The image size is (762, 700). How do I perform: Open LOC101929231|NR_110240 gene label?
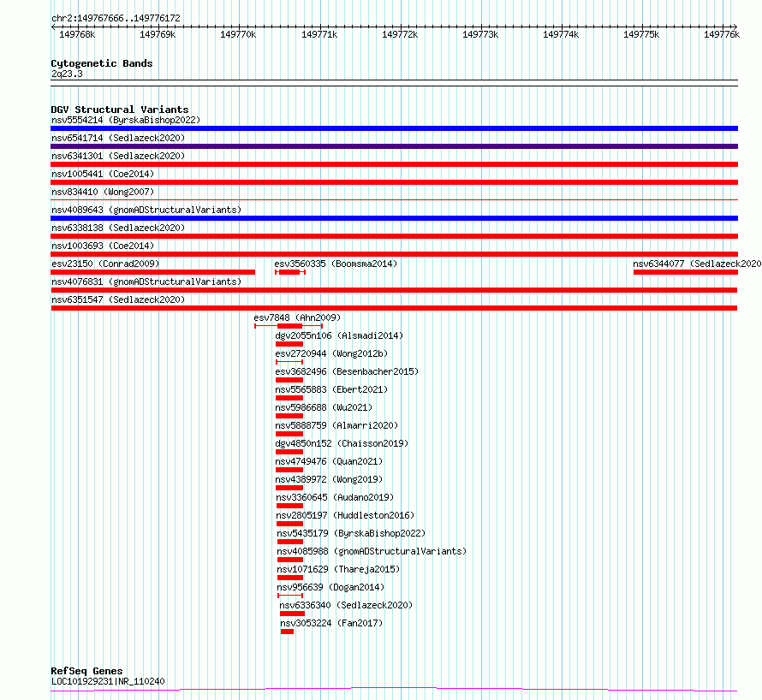click(108, 681)
